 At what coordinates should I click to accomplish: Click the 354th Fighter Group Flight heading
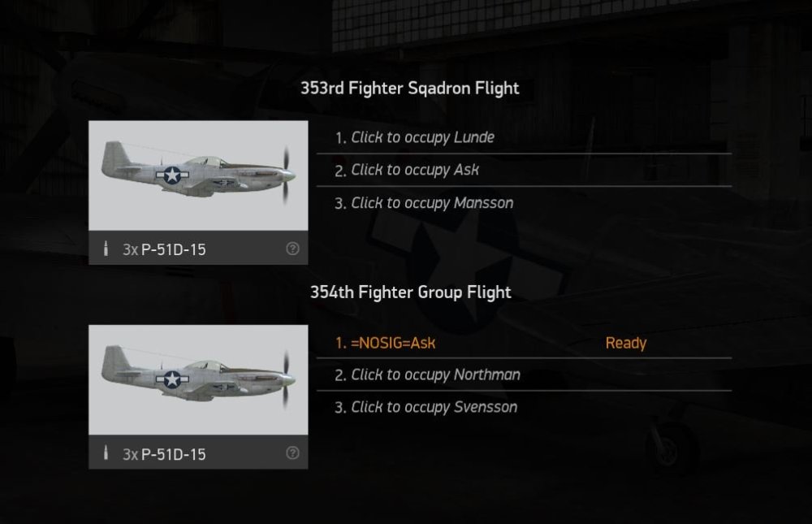[410, 292]
